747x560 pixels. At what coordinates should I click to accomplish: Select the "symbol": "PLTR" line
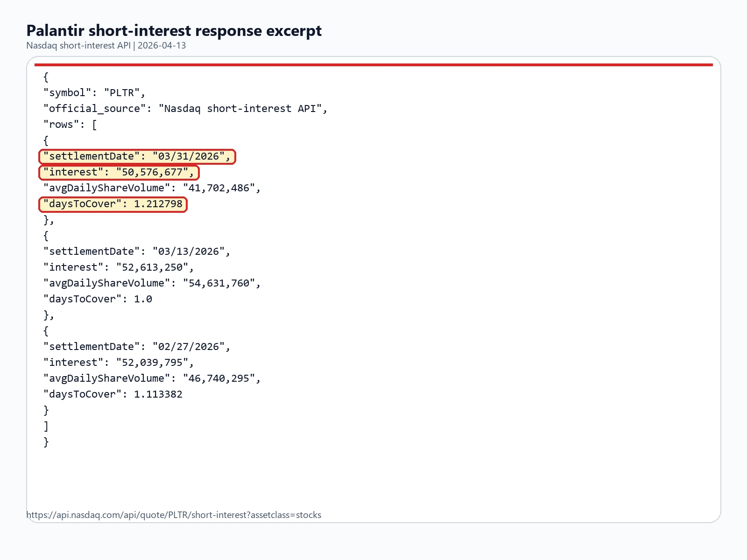coord(94,93)
